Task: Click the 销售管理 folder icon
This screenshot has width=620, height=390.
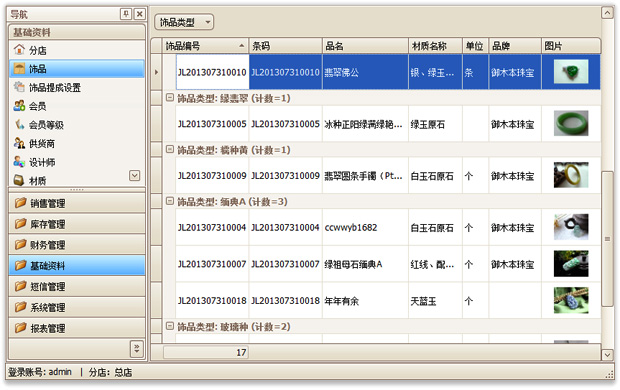Action: pyautogui.click(x=21, y=203)
